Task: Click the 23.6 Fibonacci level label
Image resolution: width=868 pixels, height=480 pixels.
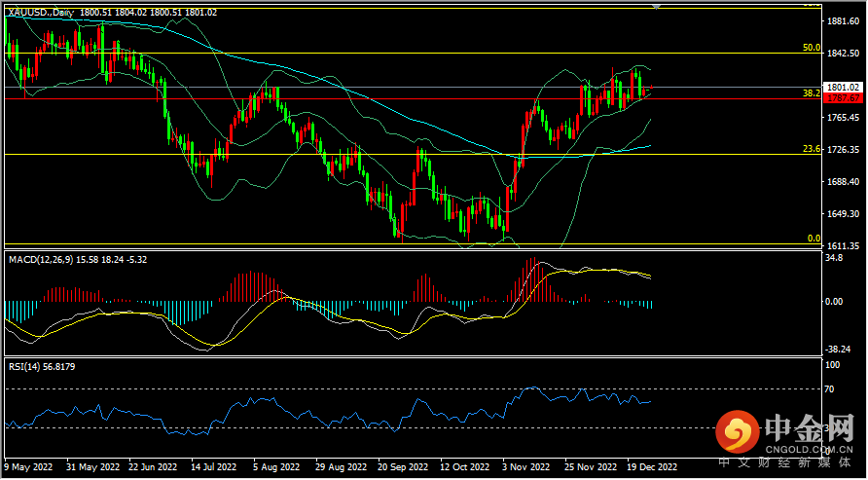Action: click(x=811, y=148)
